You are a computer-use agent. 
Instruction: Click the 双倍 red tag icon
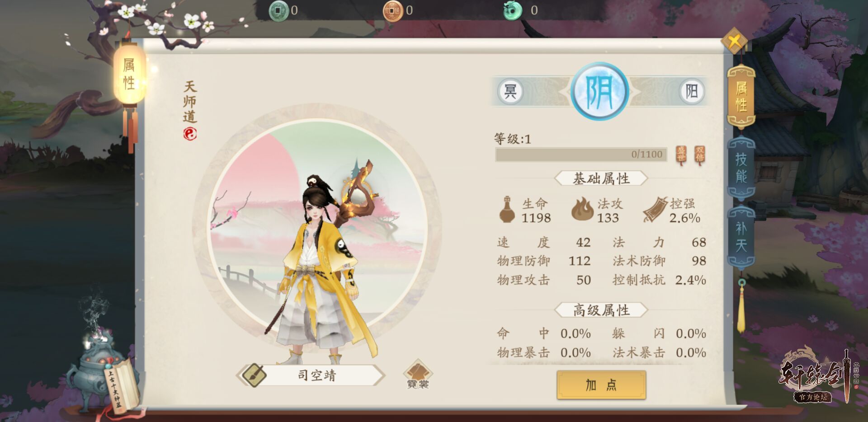click(x=699, y=155)
